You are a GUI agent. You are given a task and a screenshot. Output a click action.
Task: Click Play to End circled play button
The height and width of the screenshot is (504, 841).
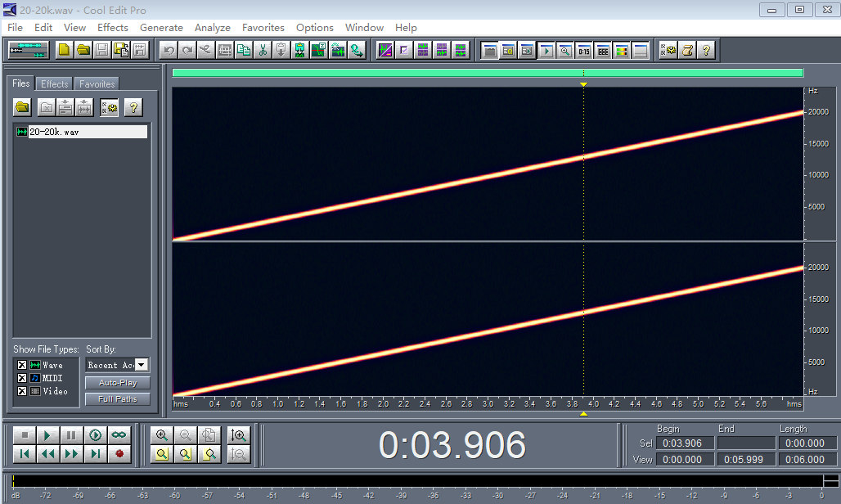coord(95,435)
